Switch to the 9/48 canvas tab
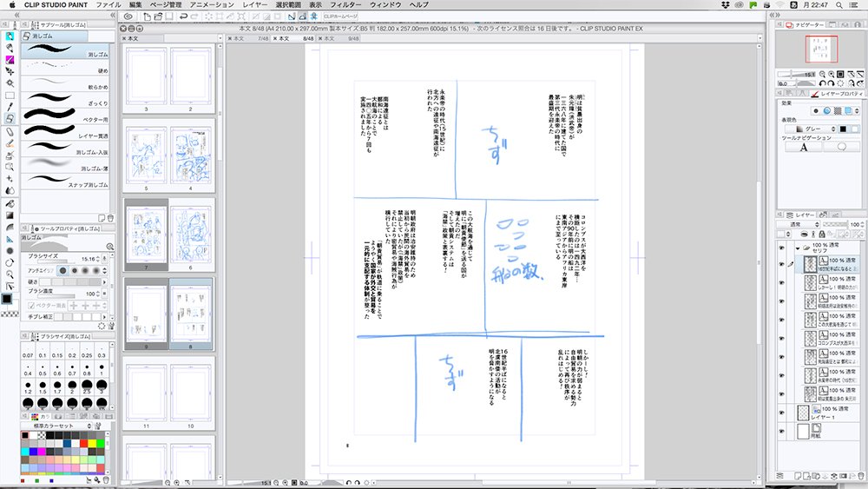868x489 pixels. click(x=340, y=39)
